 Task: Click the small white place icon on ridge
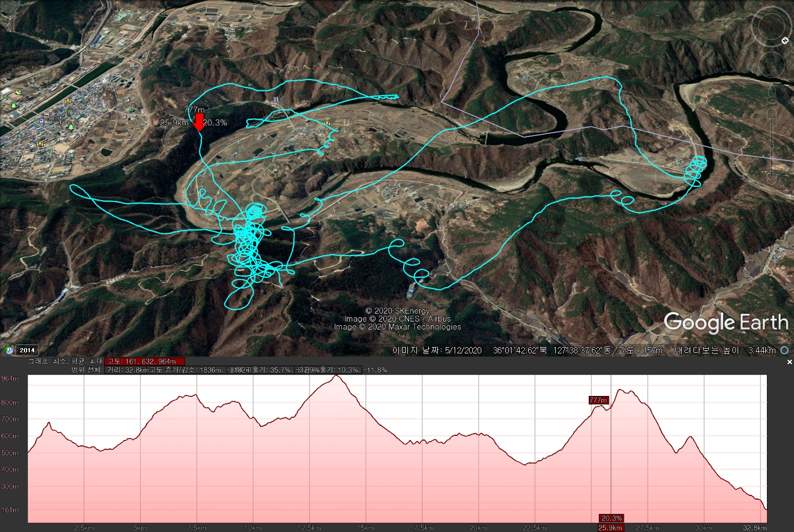click(x=276, y=99)
